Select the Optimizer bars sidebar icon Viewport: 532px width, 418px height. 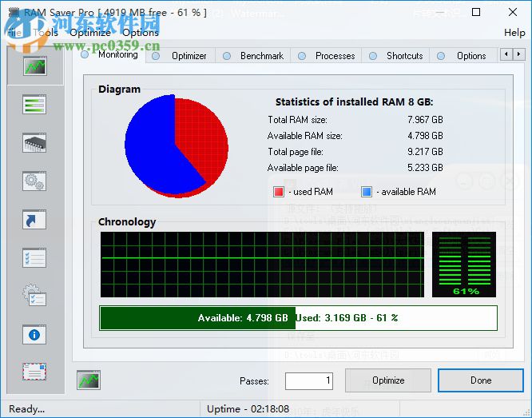coord(34,104)
